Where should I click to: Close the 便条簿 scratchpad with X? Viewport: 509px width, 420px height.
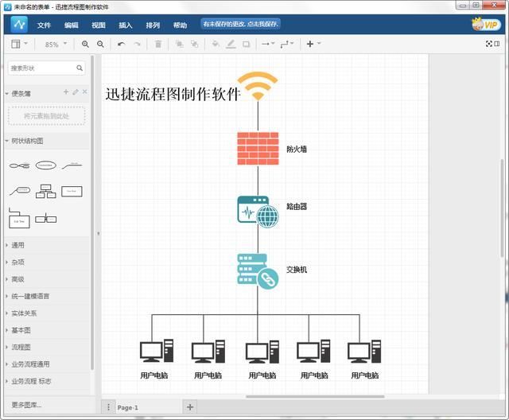coord(85,91)
